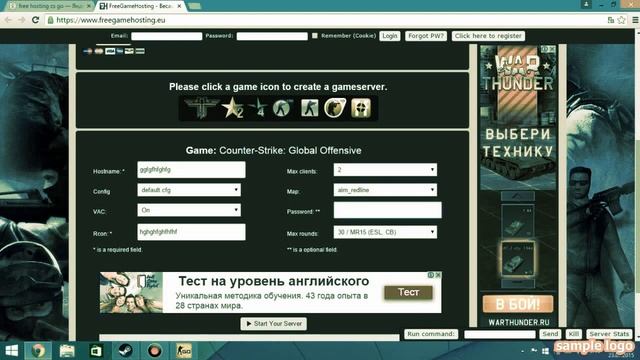Image resolution: width=640 pixels, height=360 pixels.
Task: Click the Тест button in the ad
Action: coord(408,292)
